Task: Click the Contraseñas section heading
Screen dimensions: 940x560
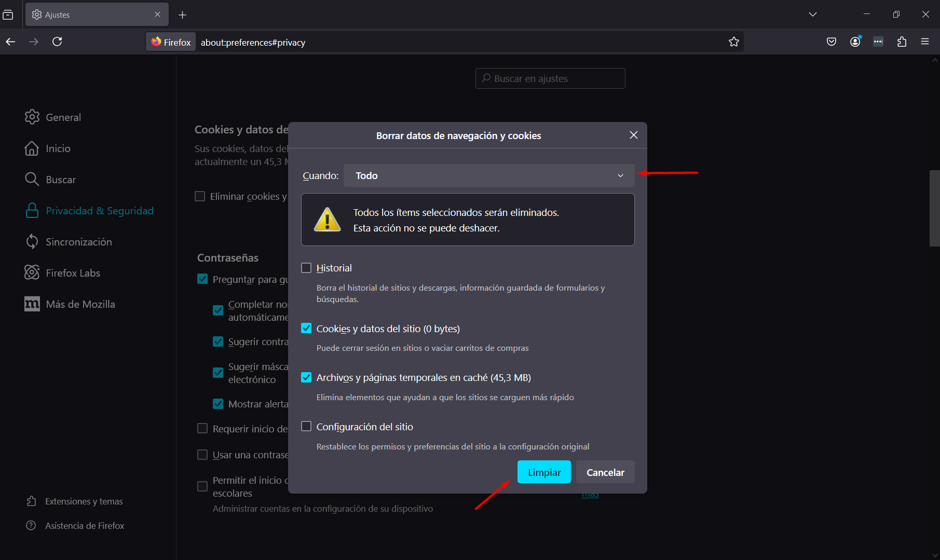Action: tap(228, 258)
